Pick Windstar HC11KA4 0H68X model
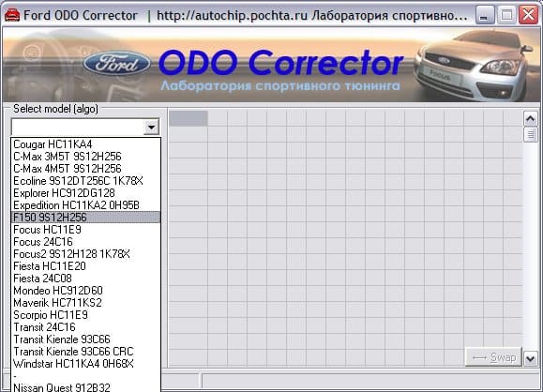The image size is (543, 392). click(x=86, y=364)
